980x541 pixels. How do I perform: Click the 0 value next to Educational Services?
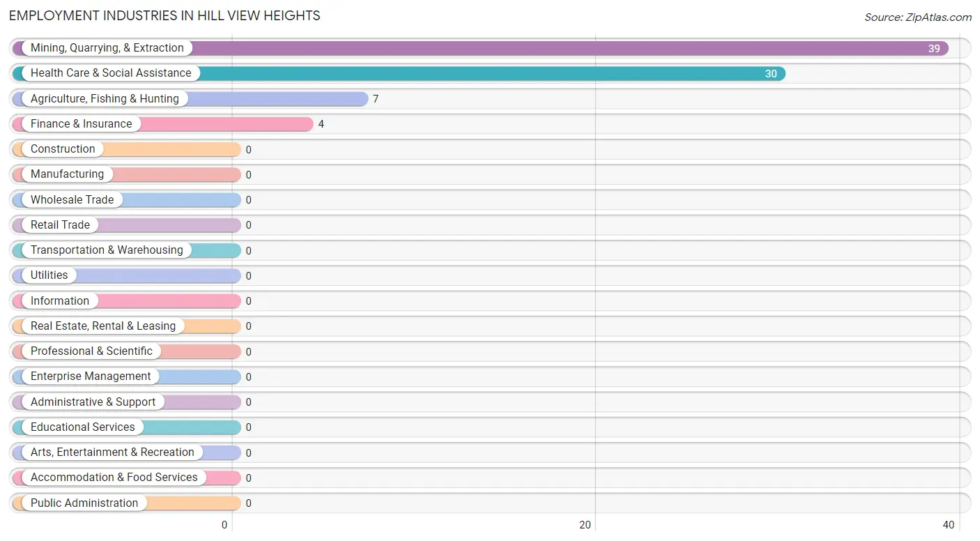tap(248, 427)
